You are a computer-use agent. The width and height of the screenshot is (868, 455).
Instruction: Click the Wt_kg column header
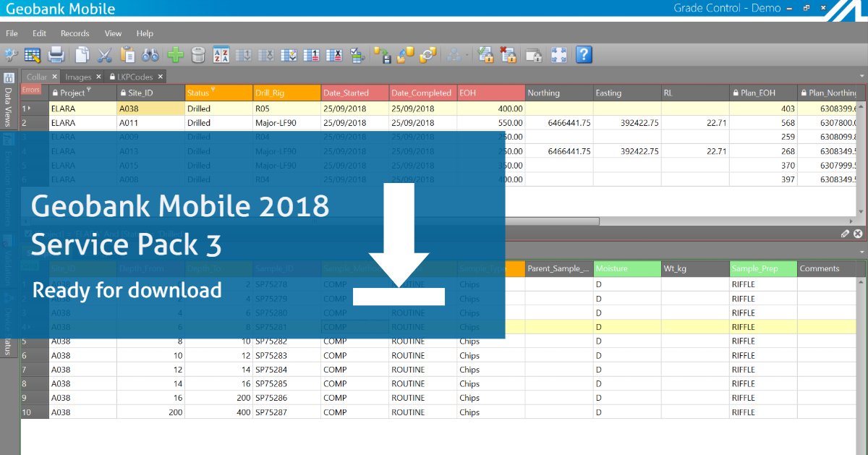tap(695, 268)
